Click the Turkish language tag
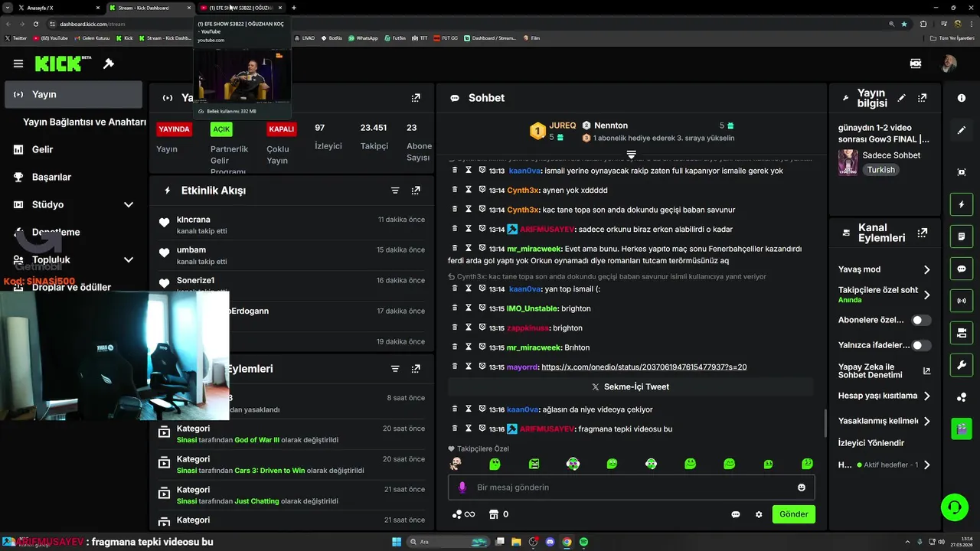Viewport: 980px width, 551px height. click(x=881, y=170)
